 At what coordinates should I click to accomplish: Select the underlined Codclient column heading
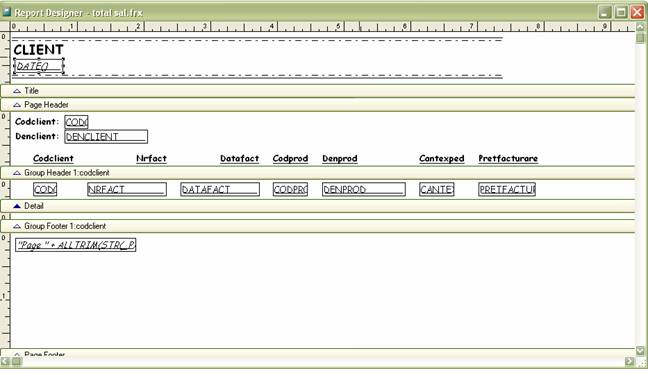(53, 159)
